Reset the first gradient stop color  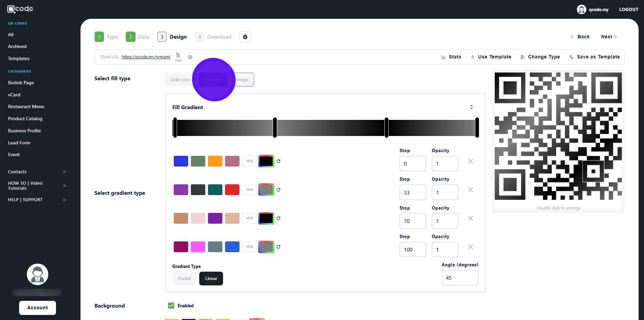point(278,161)
